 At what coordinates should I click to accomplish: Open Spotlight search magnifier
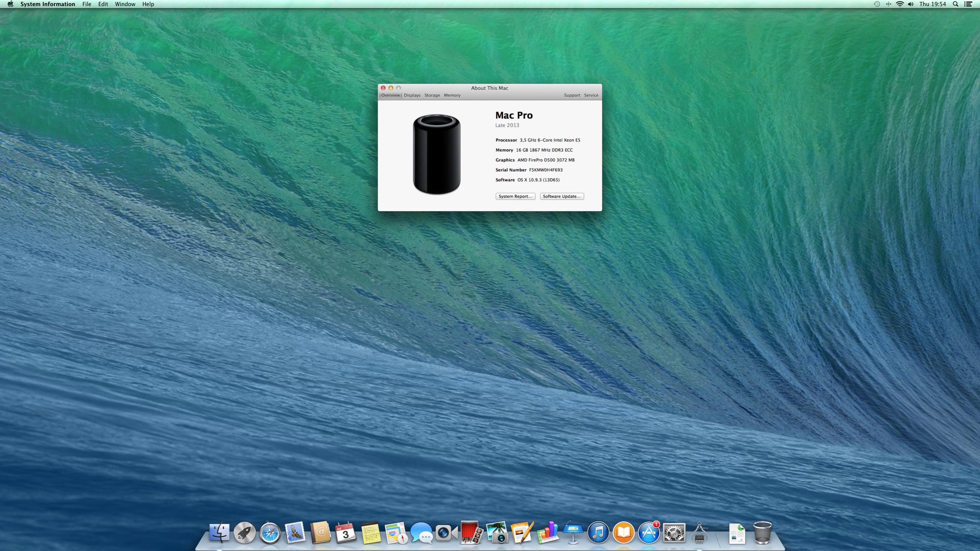[955, 4]
